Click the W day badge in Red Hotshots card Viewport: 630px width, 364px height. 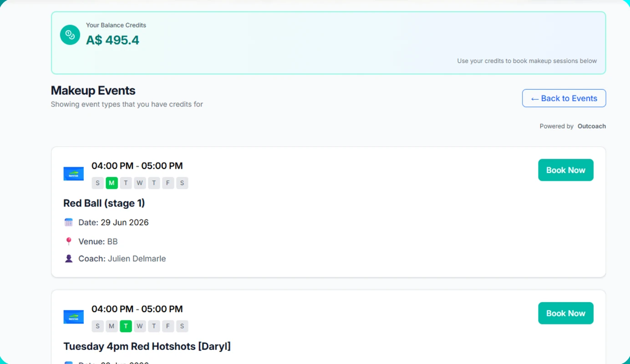(140, 326)
